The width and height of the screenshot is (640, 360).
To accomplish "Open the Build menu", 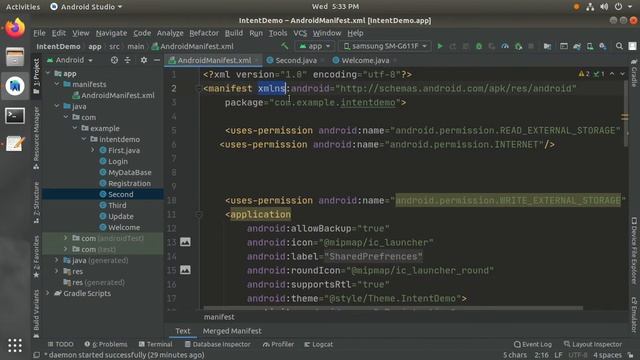I will tap(233, 33).
